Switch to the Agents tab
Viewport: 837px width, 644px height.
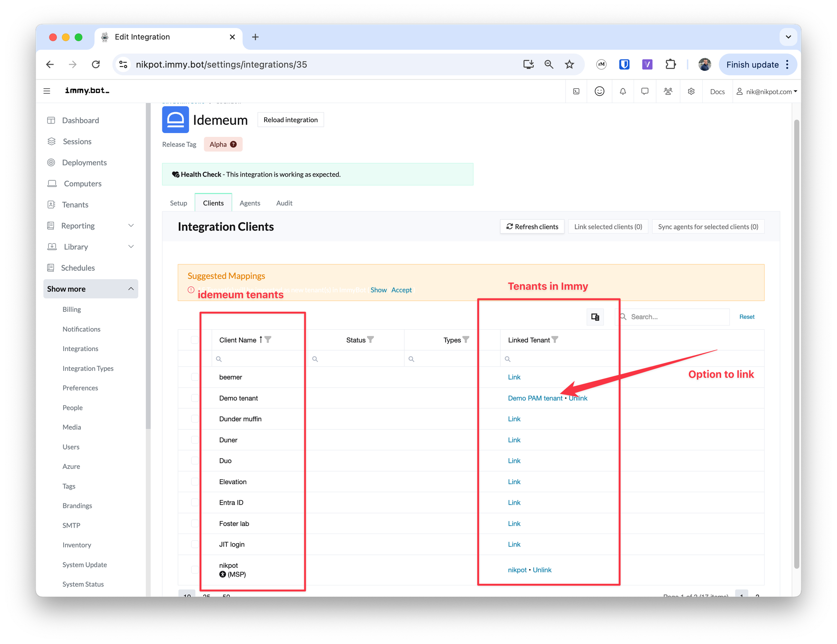pos(250,203)
